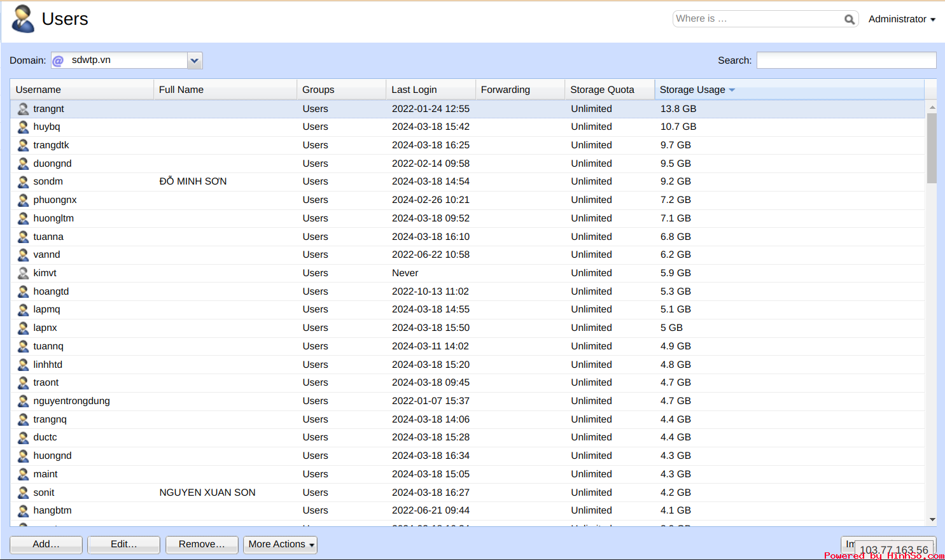The height and width of the screenshot is (560, 945).
Task: Click the user icon next to huongnd
Action: (23, 456)
